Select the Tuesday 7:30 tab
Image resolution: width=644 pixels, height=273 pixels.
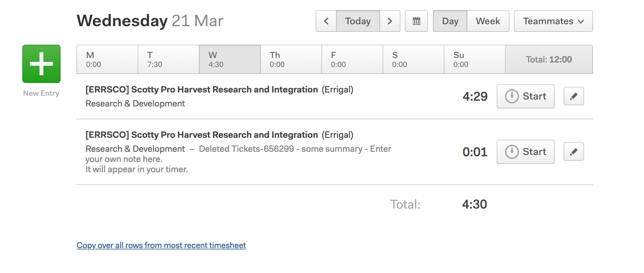pos(169,59)
